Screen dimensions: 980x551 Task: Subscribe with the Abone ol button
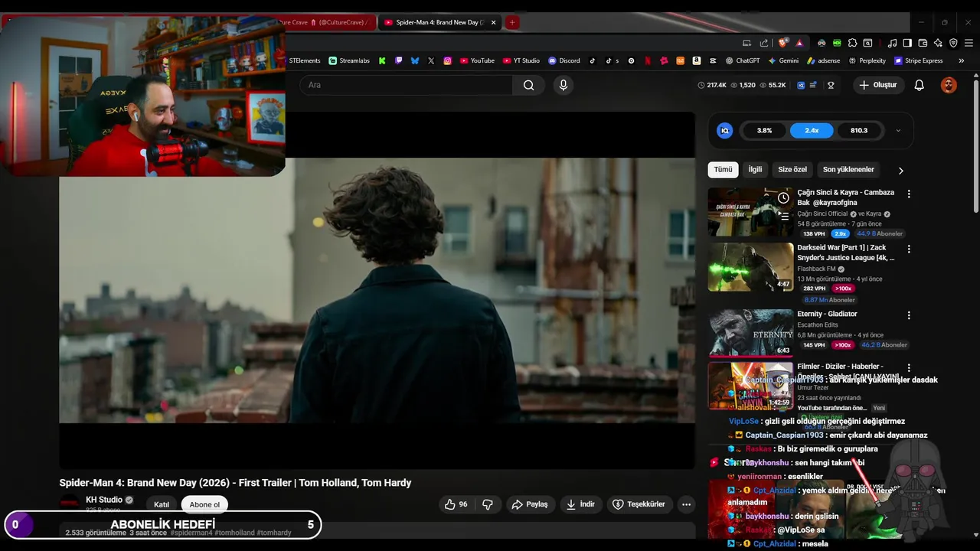coord(204,504)
